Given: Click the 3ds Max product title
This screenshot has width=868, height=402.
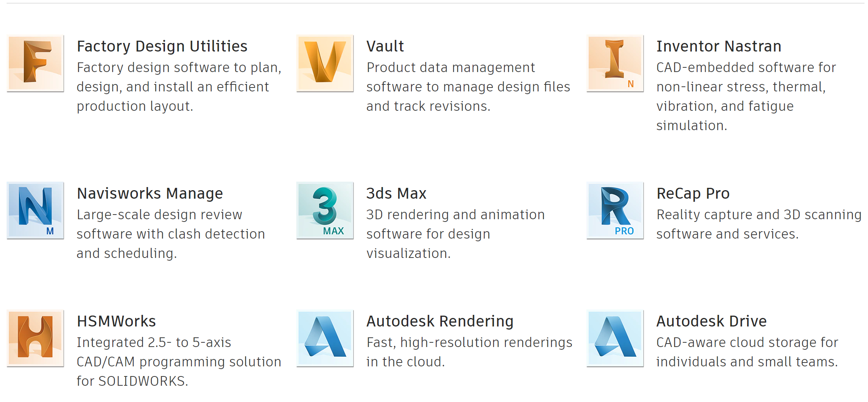Looking at the screenshot, I should 396,194.
